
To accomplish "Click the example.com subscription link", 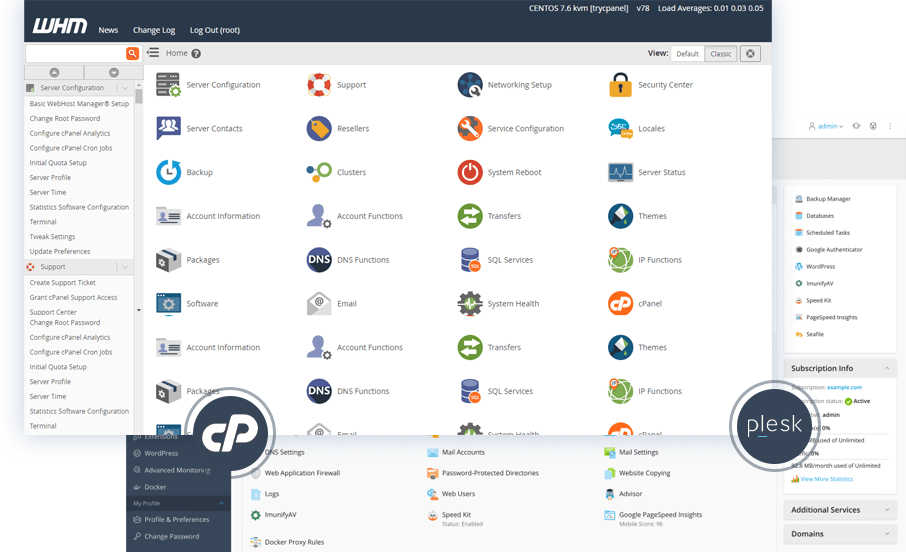I will tap(844, 387).
